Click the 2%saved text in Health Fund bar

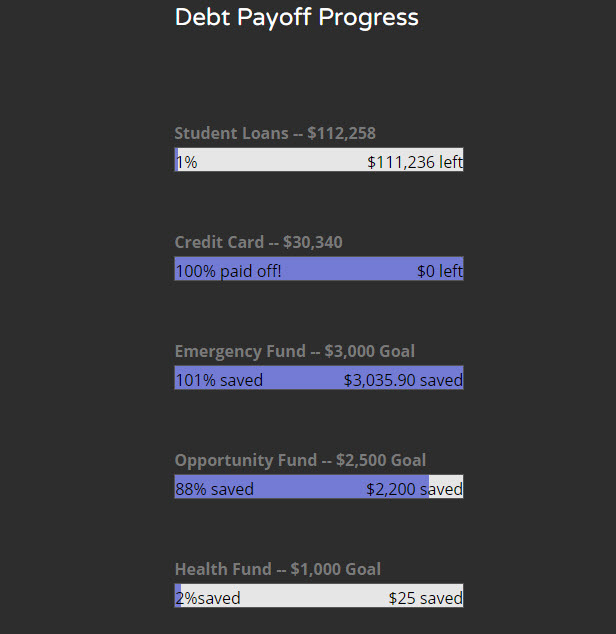pyautogui.click(x=208, y=598)
